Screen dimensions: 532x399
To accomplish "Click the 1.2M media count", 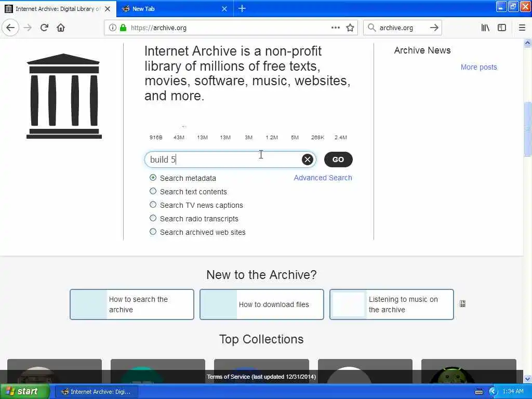I will [271, 137].
